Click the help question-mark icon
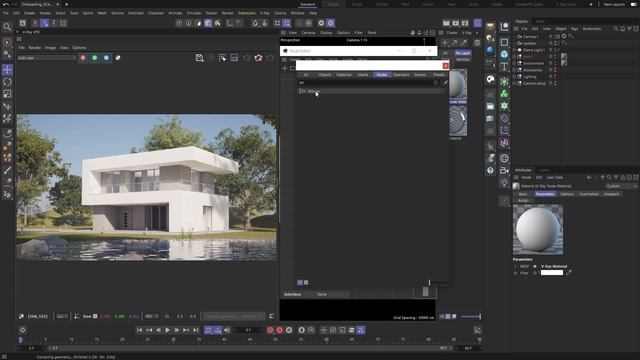This screenshot has width=640, height=360. 490,170
